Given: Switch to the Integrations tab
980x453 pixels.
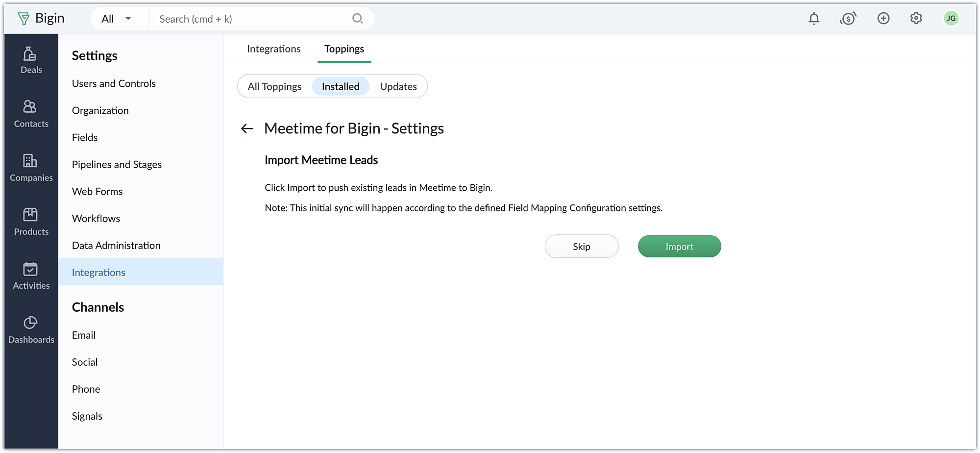Looking at the screenshot, I should [x=273, y=49].
